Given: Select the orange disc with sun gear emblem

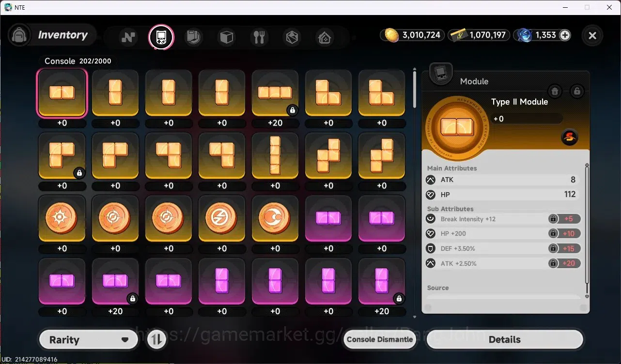Looking at the screenshot, I should coord(62,218).
